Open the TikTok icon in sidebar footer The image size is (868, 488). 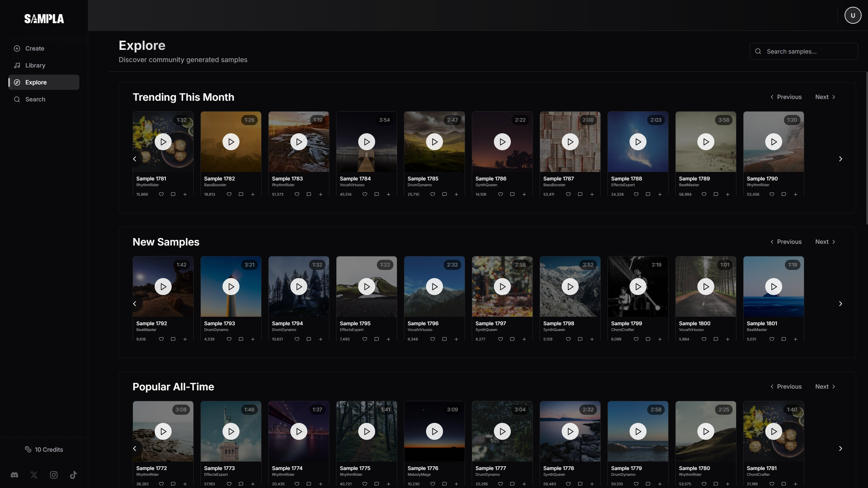point(73,475)
